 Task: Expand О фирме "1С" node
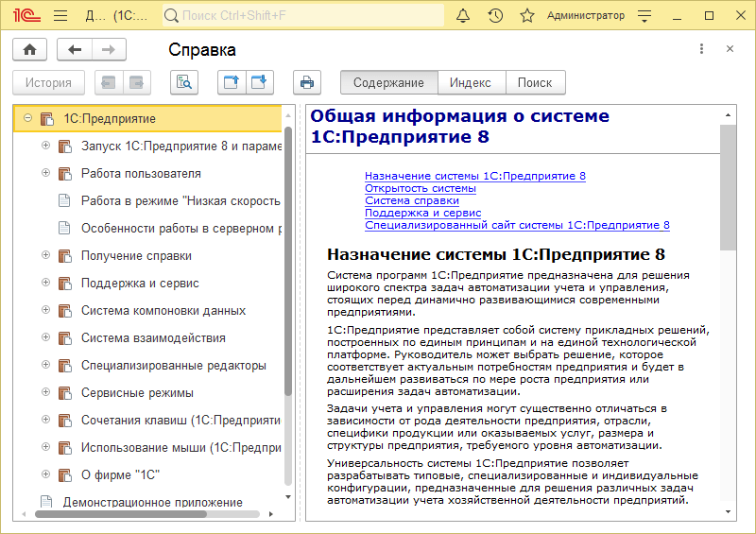[x=45, y=474]
